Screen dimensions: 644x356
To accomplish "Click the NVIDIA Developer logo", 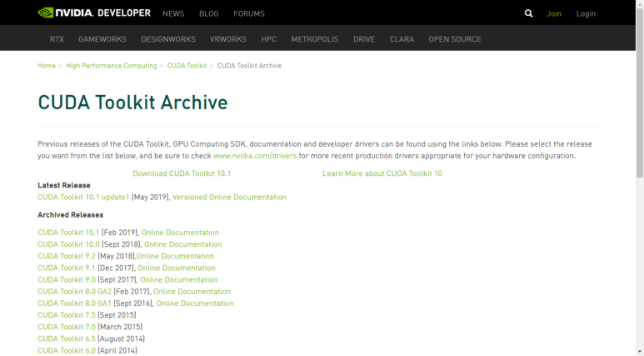I will (x=94, y=13).
